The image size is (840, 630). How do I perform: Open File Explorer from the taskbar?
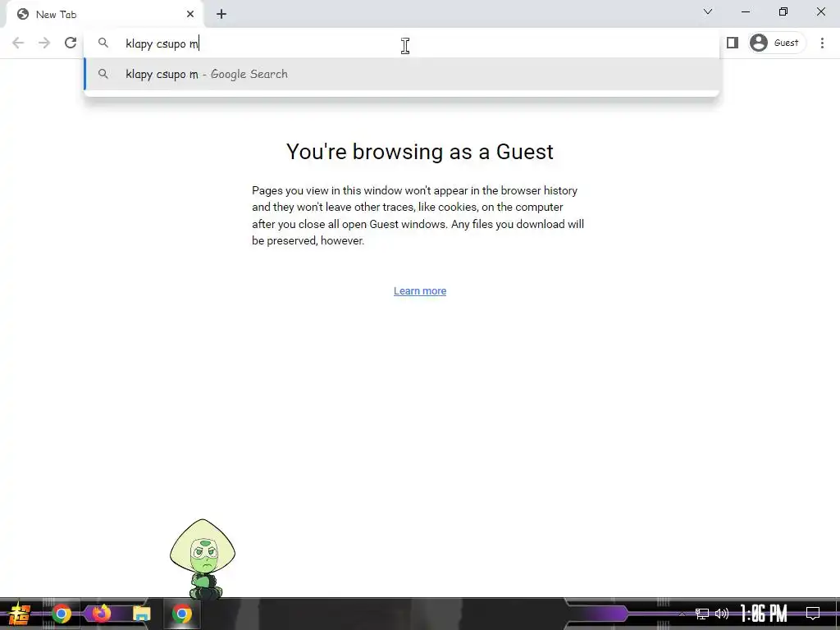tap(141, 614)
